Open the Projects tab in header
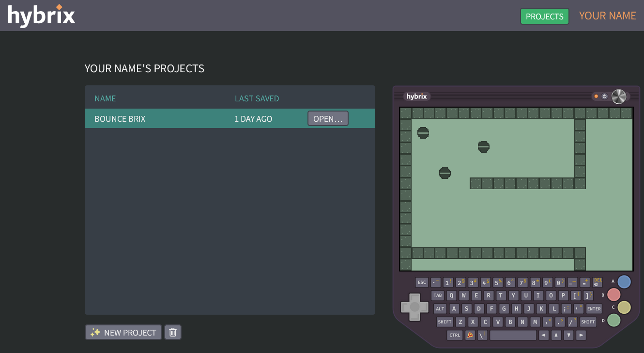Screen dimensions: 644x353 [x=544, y=16]
